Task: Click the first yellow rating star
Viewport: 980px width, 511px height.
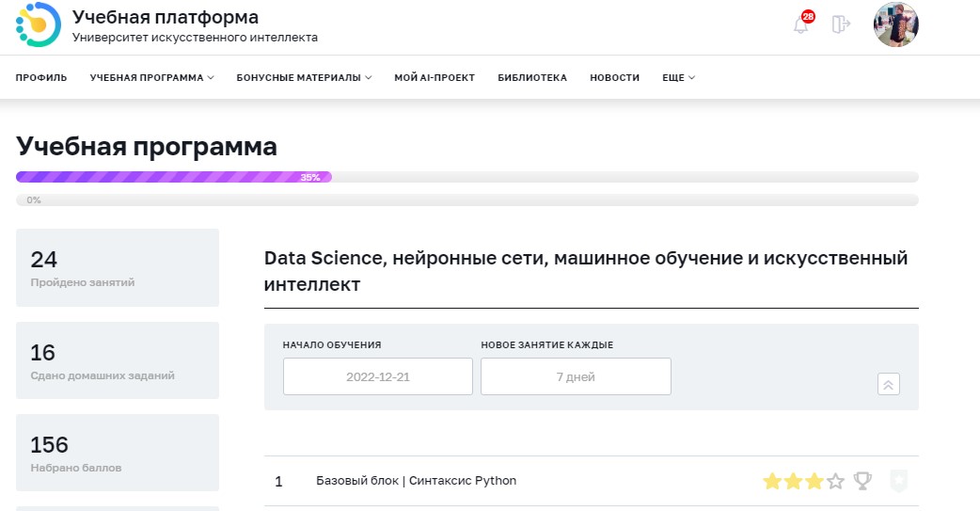Action: point(772,482)
